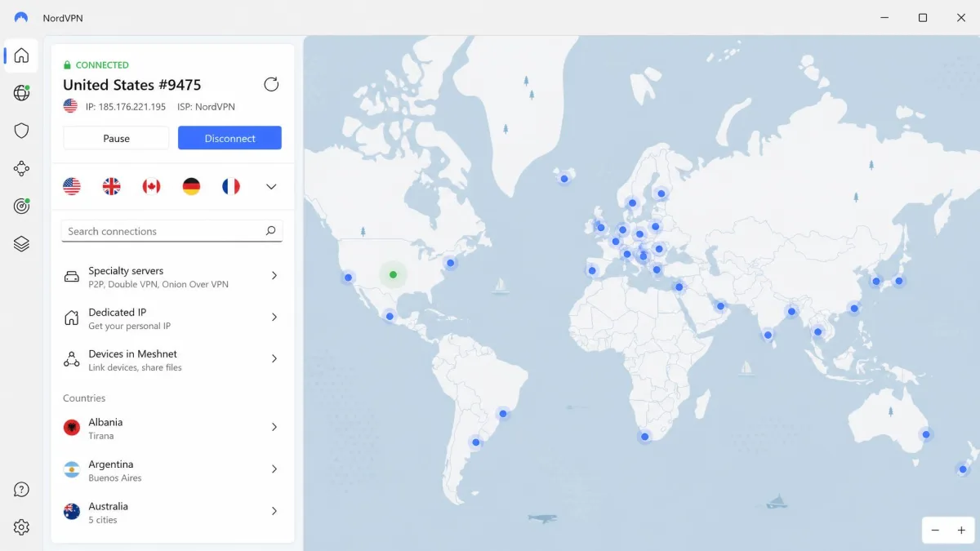Screen dimensions: 980x551
Task: Maximize the NordVPN window
Action: click(x=922, y=18)
